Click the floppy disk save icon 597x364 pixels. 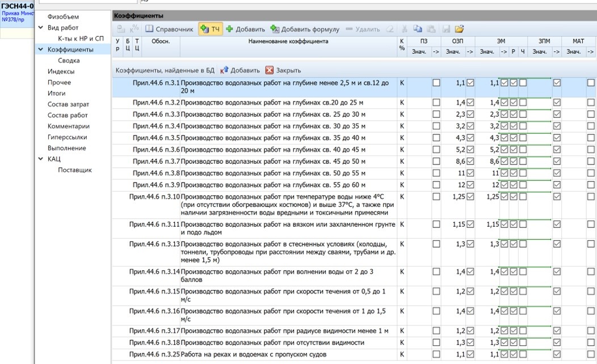[446, 29]
